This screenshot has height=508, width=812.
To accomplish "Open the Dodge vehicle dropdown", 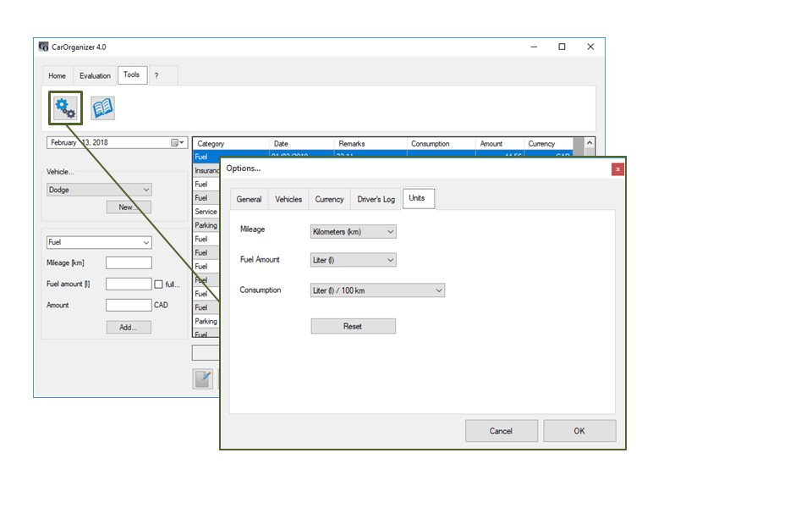I will pos(99,190).
